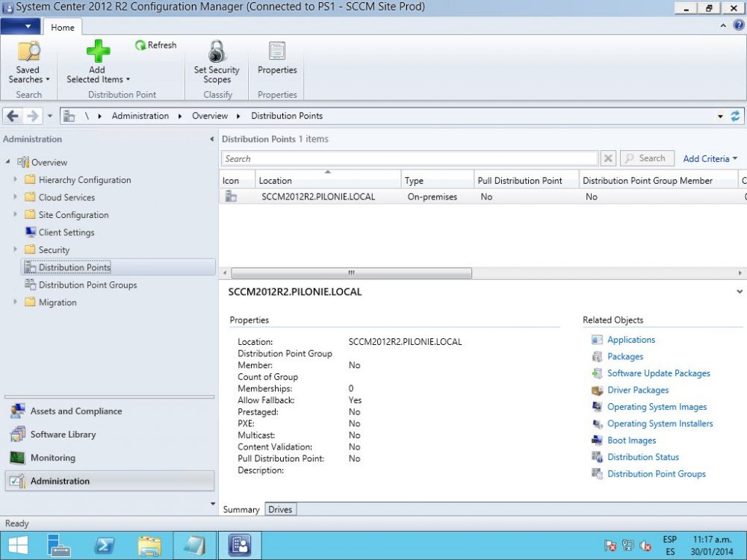Click Configuration Manager taskbar icon
Viewport: 747px width, 560px height.
pos(240,546)
